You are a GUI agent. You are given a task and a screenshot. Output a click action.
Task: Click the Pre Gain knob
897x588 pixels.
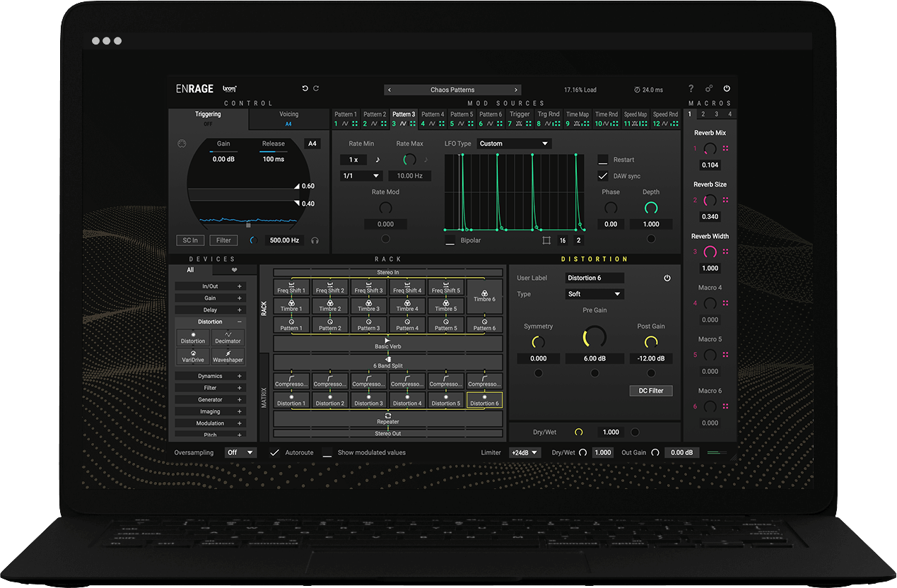pos(594,337)
